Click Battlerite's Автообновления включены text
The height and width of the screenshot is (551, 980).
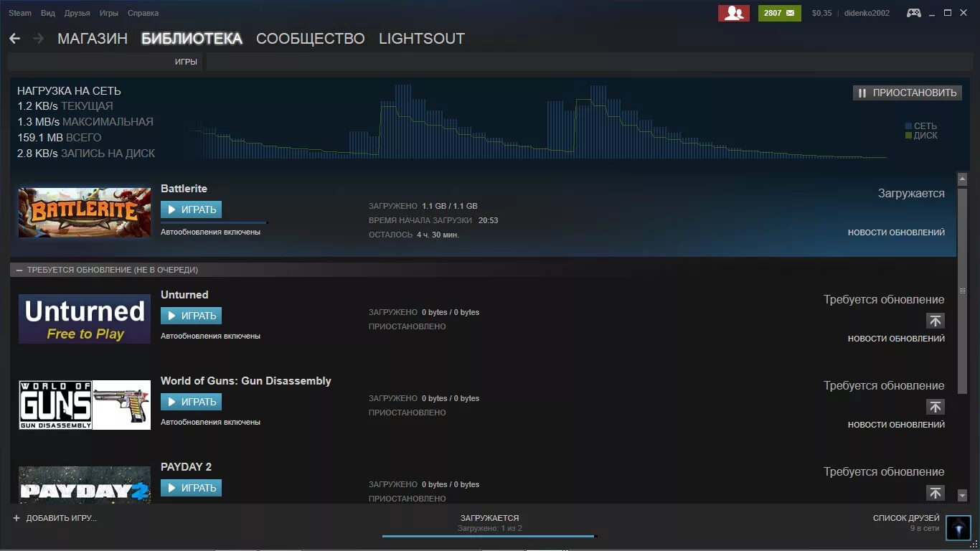(x=210, y=232)
